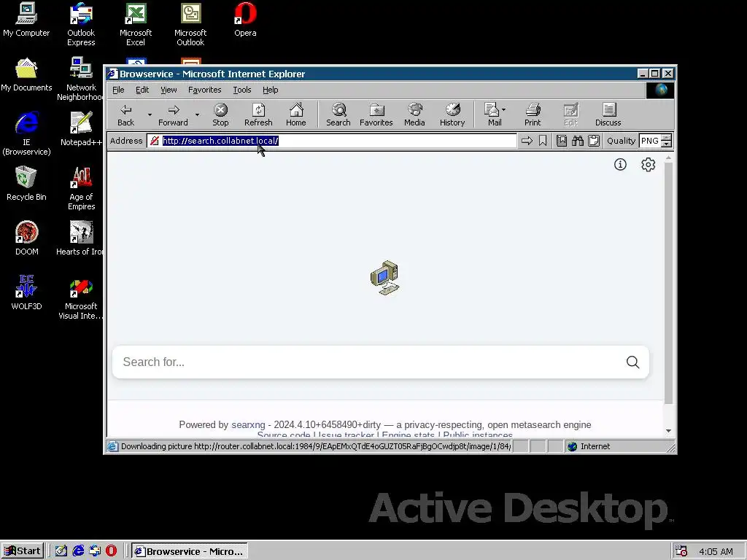
Task: Click the 4:05 AM taskbar clock
Action: click(716, 551)
